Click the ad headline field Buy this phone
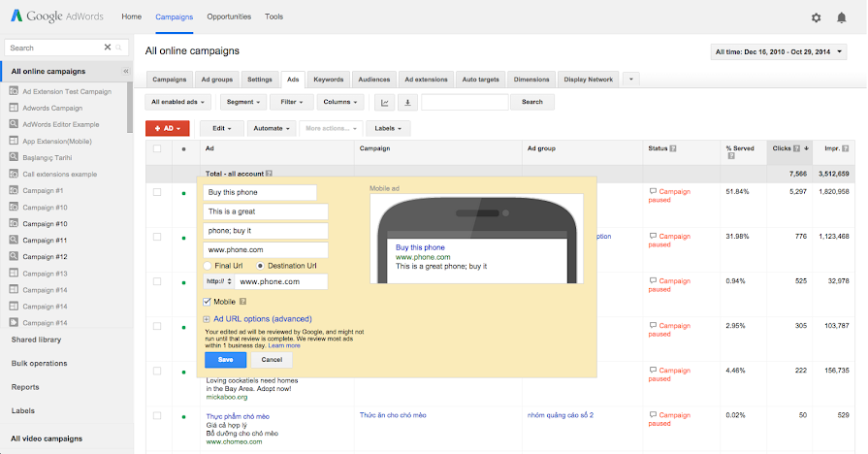Screen dimensions: 868x454 click(260, 192)
